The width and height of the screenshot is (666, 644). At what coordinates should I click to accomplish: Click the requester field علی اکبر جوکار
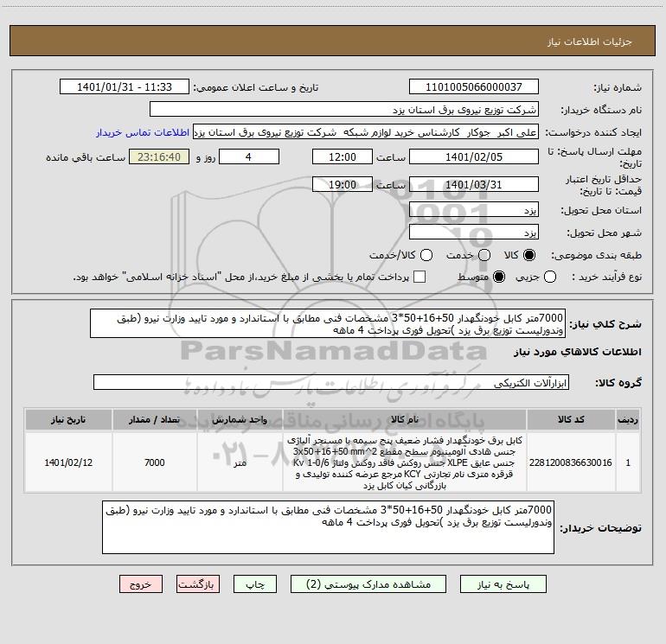click(x=366, y=132)
